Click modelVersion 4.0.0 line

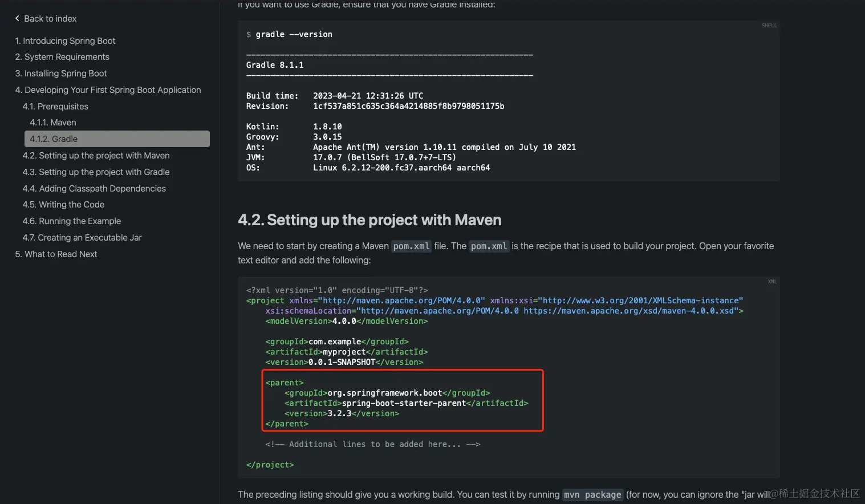346,321
